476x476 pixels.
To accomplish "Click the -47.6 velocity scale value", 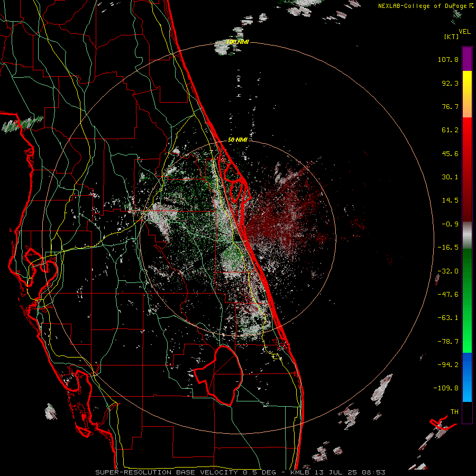I will tap(448, 295).
